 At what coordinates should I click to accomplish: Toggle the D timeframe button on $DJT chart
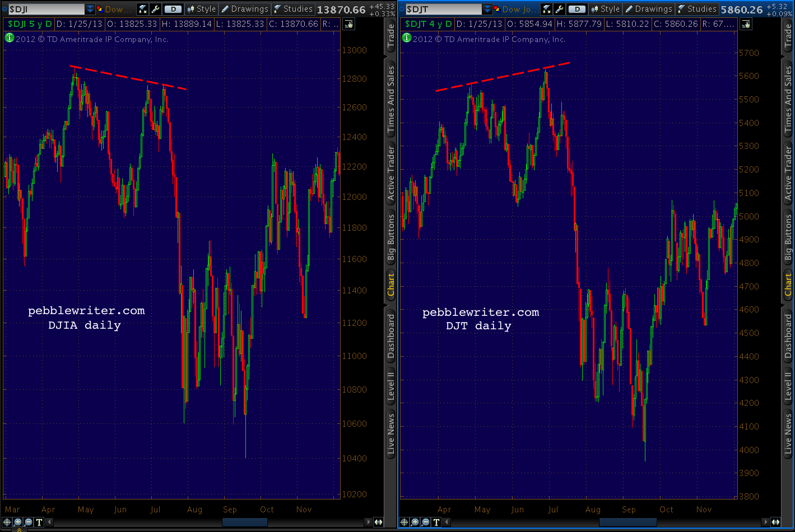577,9
